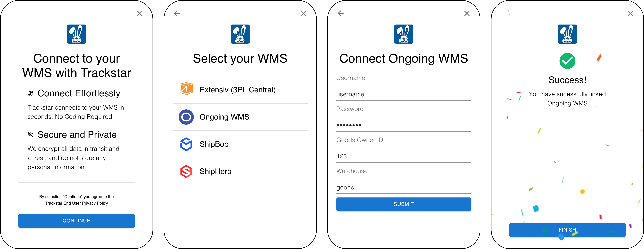Viewport: 644px width, 249px height.
Task: Go back from Connect Ongoing WMS screen
Action: pos(341,14)
